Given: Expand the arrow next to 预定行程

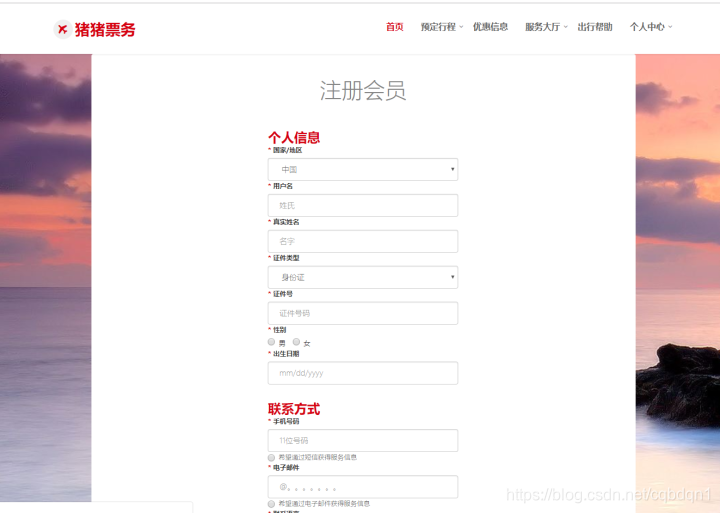Looking at the screenshot, I should [461, 27].
